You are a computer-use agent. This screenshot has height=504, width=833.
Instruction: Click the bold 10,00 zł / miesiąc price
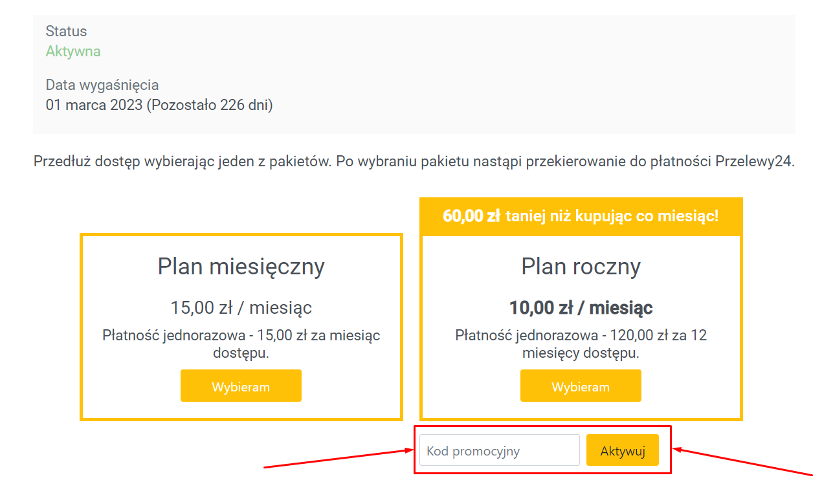coord(581,307)
